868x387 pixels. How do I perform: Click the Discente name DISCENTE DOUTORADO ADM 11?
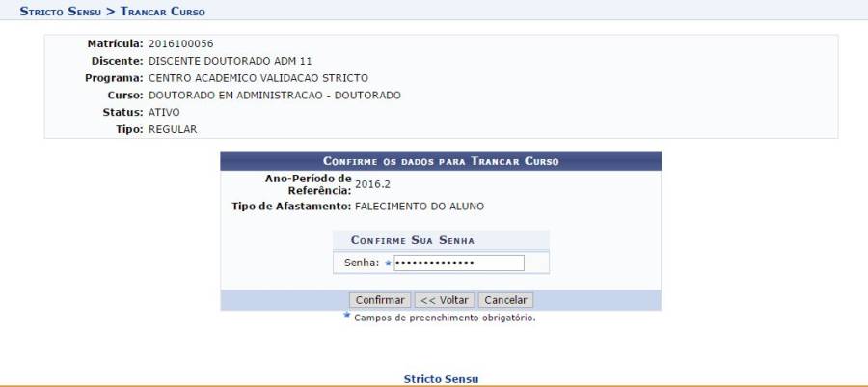point(231,61)
